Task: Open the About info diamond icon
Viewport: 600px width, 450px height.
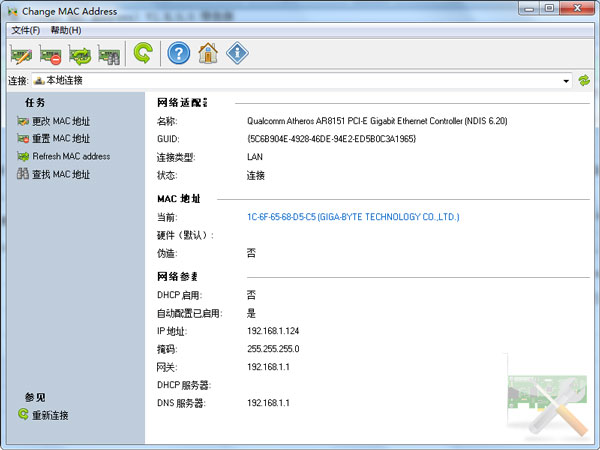Action: click(x=237, y=53)
